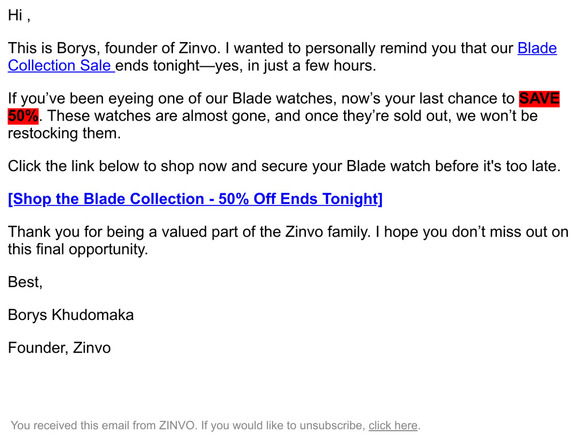Click the words 'this final opportunity.'
The height and width of the screenshot is (436, 580).
pyautogui.click(x=78, y=249)
